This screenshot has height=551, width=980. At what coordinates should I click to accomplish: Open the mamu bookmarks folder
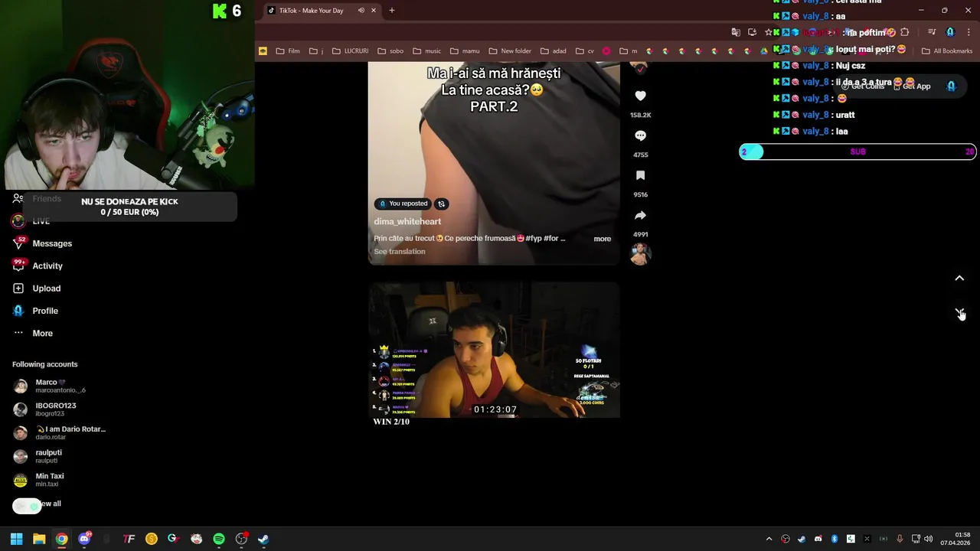[x=465, y=51]
